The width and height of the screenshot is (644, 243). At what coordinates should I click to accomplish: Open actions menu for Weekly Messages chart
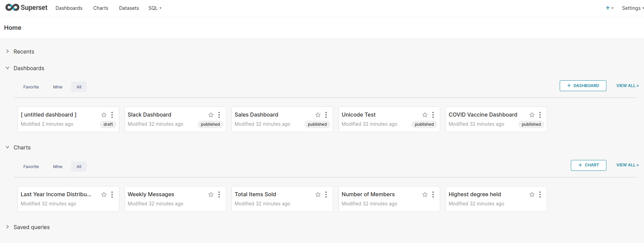coord(219,195)
